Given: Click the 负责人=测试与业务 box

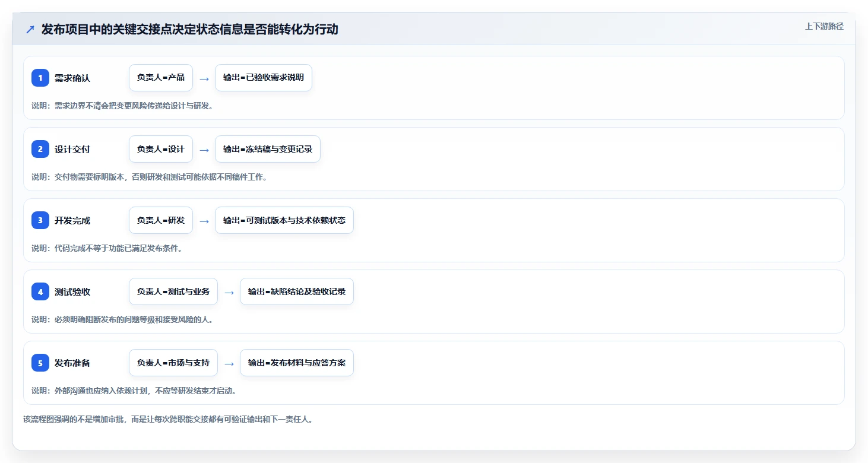Looking at the screenshot, I should click(173, 291).
